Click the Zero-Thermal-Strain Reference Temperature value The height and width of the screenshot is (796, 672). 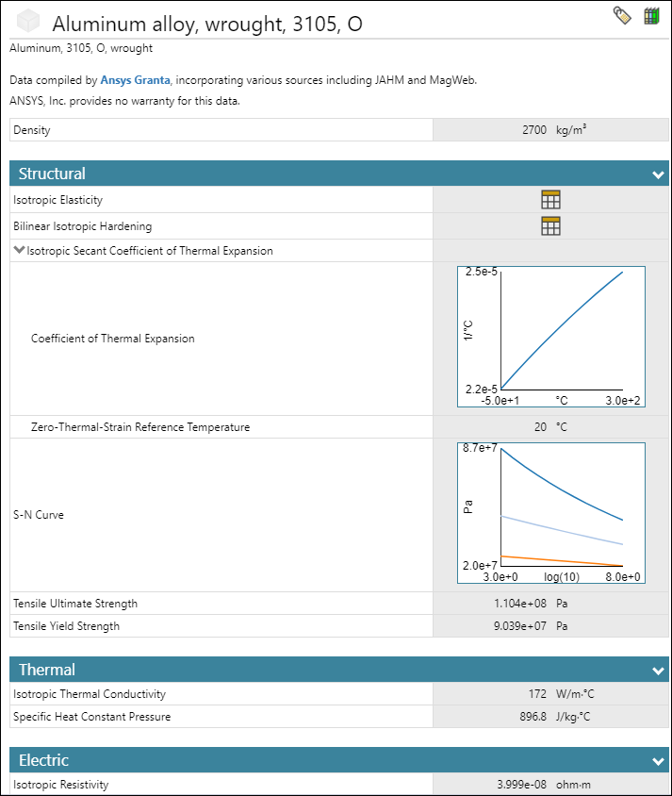(x=540, y=427)
